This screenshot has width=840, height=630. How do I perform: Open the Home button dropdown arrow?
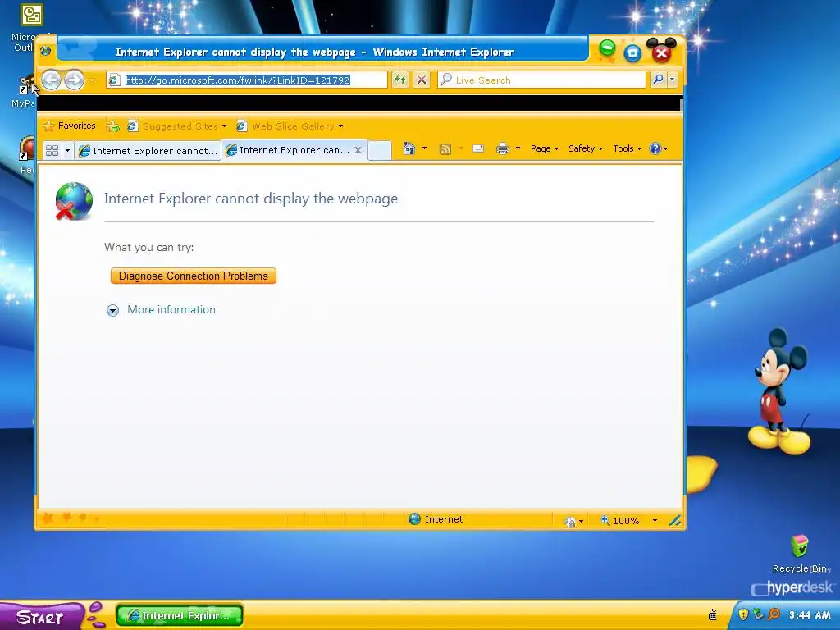click(x=424, y=148)
